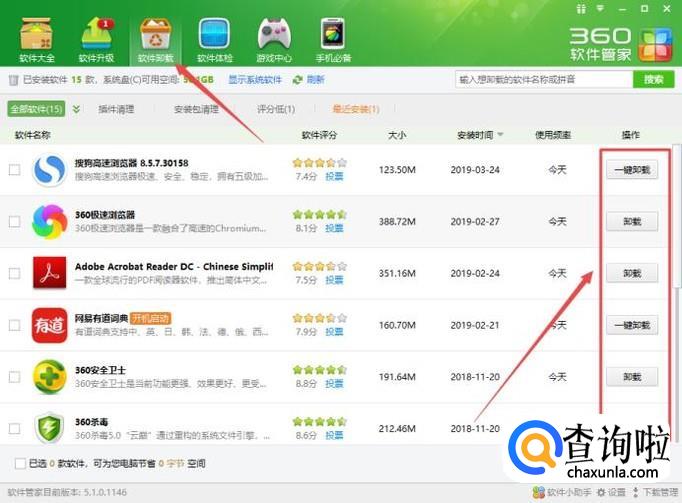This screenshot has height=503, width=682.
Task: Sort by the 软件评分 column header
Action: click(x=319, y=135)
